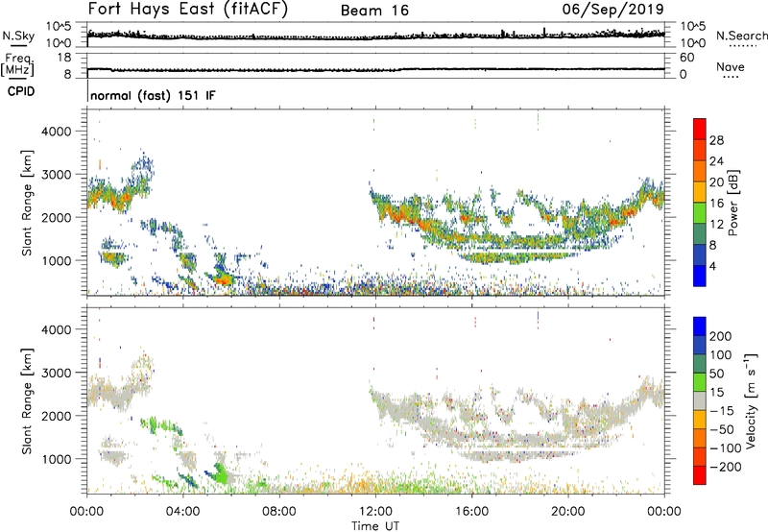Click the '16:00' time tick label
Viewport: 768px width, 532px height.
click(472, 512)
